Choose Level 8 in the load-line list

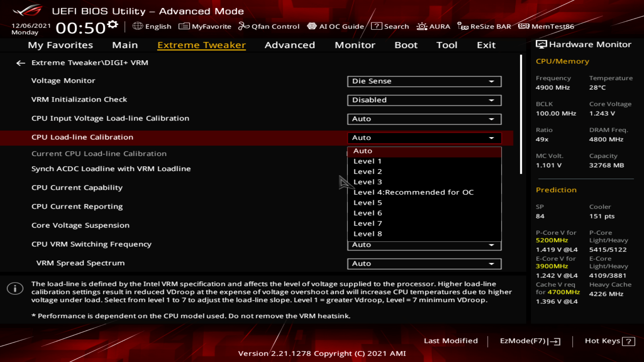(368, 234)
